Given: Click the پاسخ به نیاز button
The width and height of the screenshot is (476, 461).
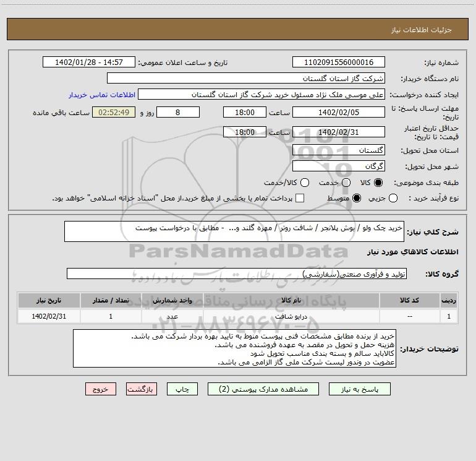Looking at the screenshot, I should coord(359,389).
